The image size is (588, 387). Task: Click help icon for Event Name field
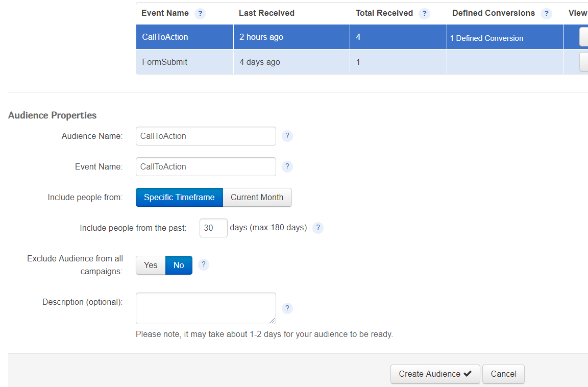(x=287, y=166)
